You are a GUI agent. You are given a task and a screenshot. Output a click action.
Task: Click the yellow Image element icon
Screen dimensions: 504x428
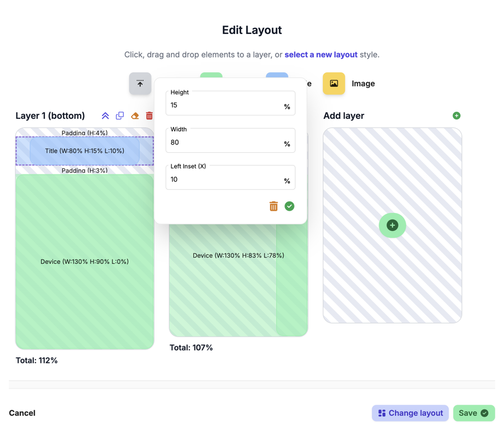(334, 84)
